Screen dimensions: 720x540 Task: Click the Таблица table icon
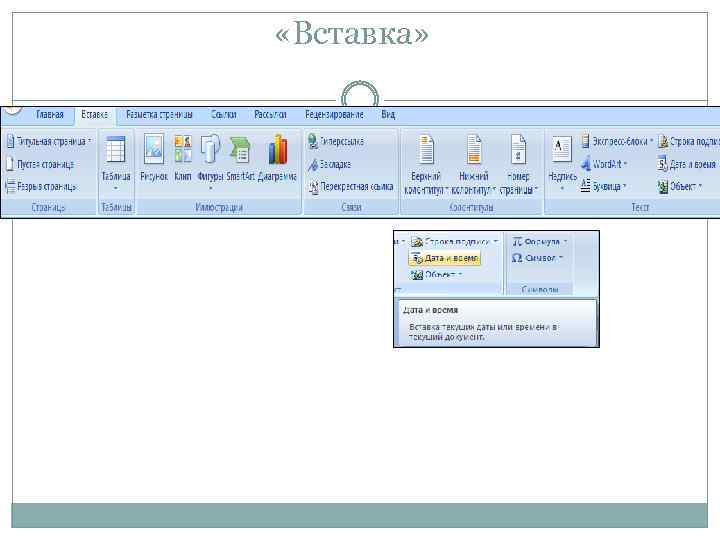[x=115, y=150]
